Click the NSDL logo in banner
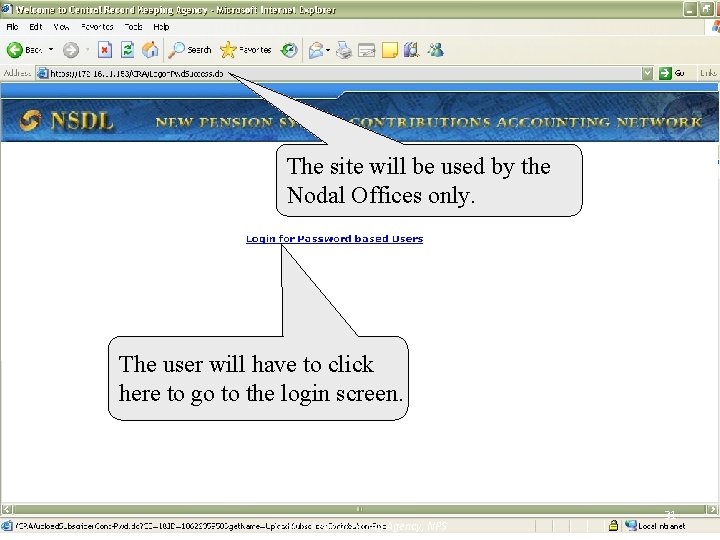The width and height of the screenshot is (720, 540). [x=67, y=121]
